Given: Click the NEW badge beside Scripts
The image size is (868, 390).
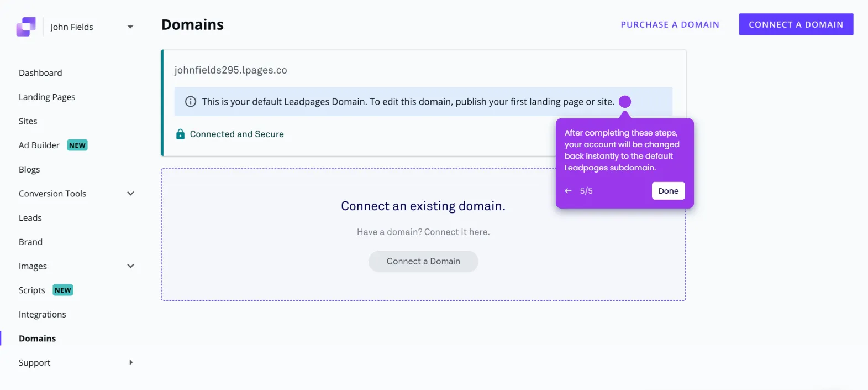Looking at the screenshot, I should pos(63,290).
